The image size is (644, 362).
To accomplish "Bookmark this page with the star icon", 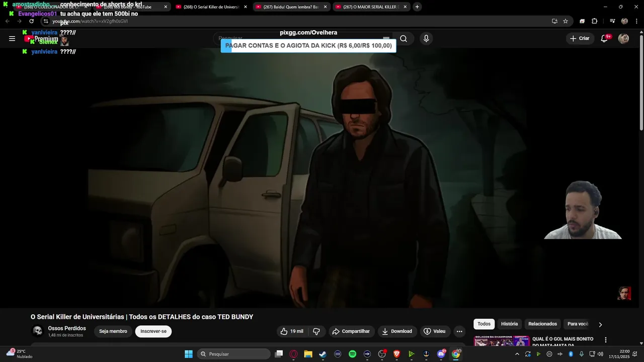I will tap(566, 21).
